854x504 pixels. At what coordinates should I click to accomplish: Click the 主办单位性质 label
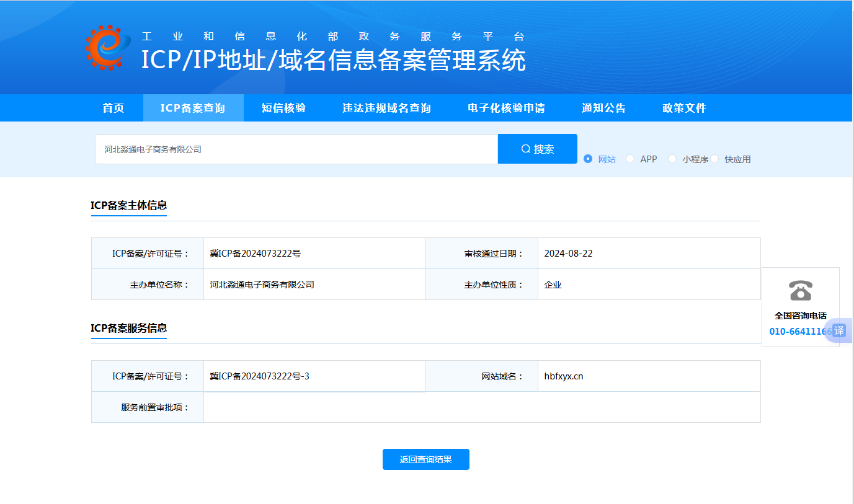tap(494, 285)
